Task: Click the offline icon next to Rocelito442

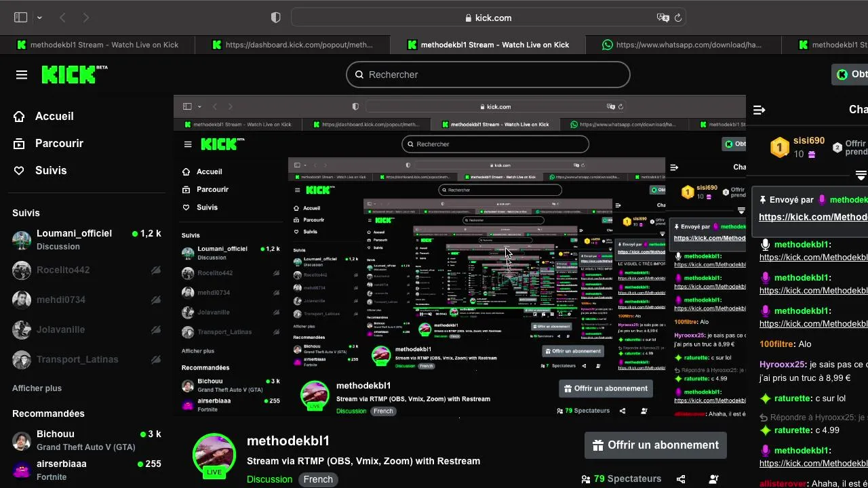Action: tap(156, 270)
